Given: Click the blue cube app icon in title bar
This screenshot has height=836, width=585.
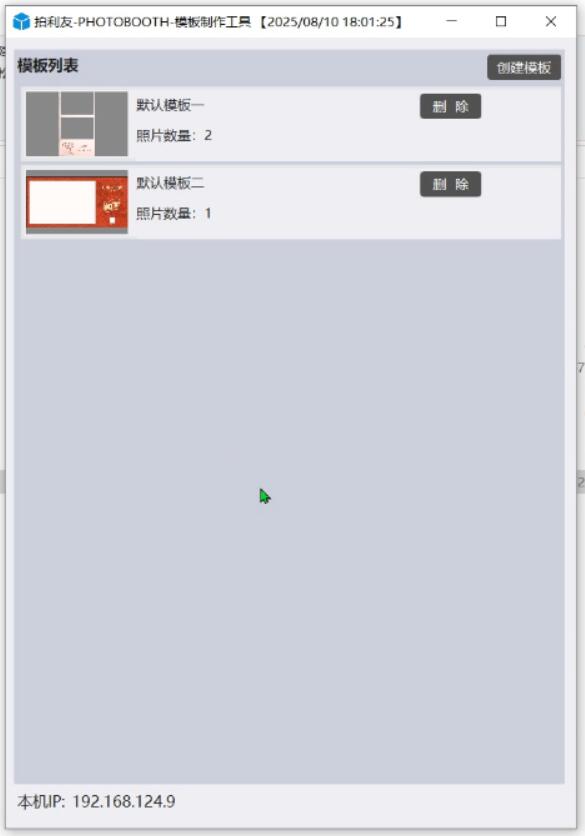Looking at the screenshot, I should tap(21, 22).
